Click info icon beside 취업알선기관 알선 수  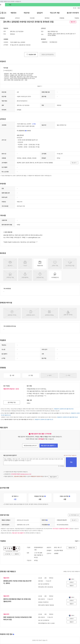[45, 496]
